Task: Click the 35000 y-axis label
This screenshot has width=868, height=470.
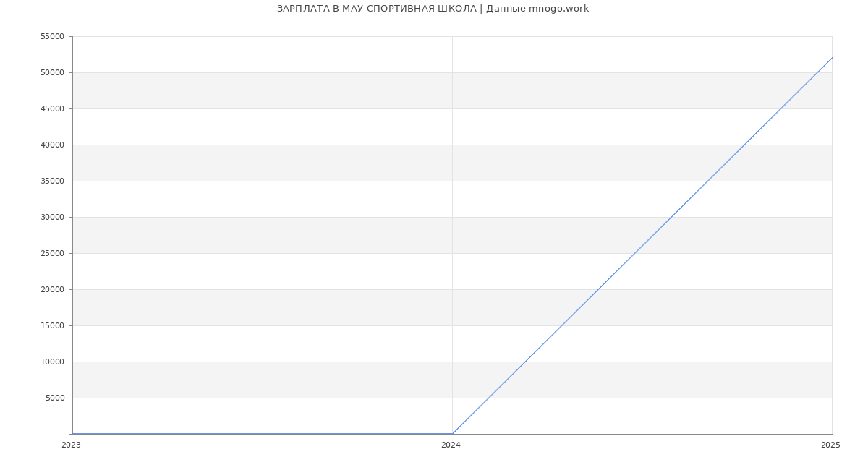Action: (x=52, y=181)
